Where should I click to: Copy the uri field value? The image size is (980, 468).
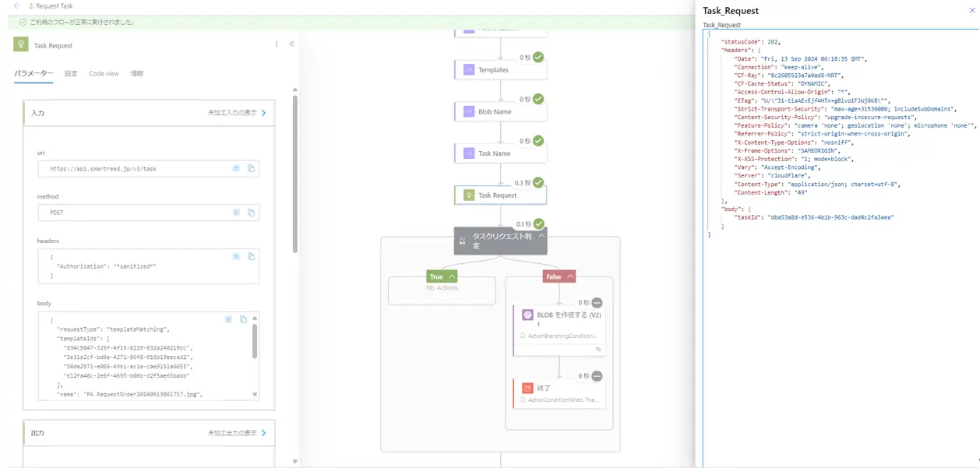coord(251,168)
